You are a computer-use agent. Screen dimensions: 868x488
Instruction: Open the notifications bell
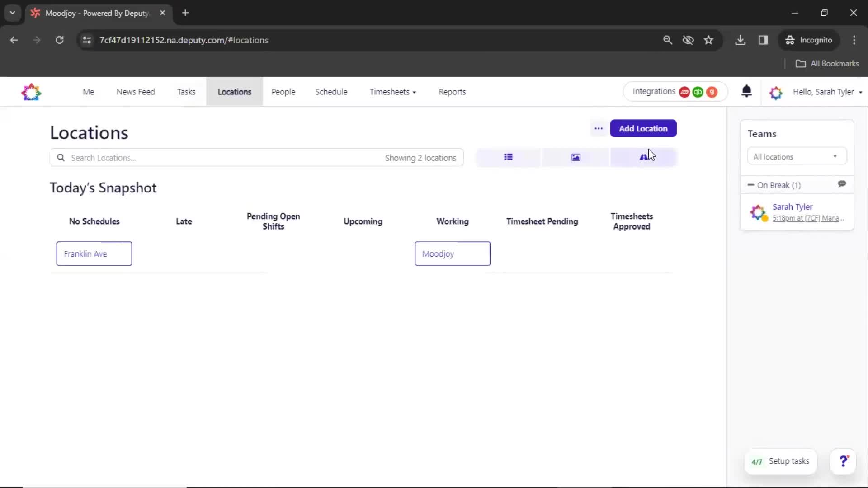[746, 91]
